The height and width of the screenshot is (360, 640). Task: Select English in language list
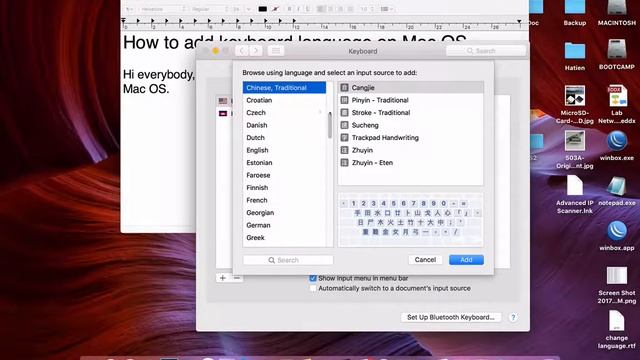284,150
